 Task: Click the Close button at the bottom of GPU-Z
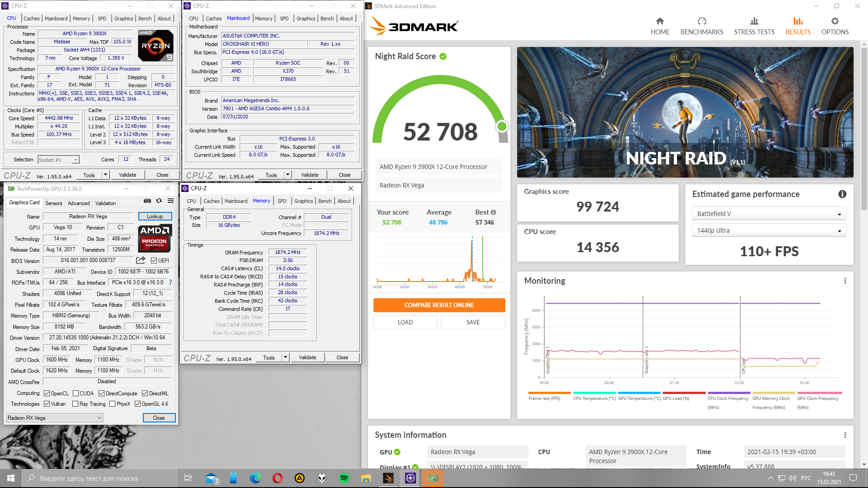[159, 418]
